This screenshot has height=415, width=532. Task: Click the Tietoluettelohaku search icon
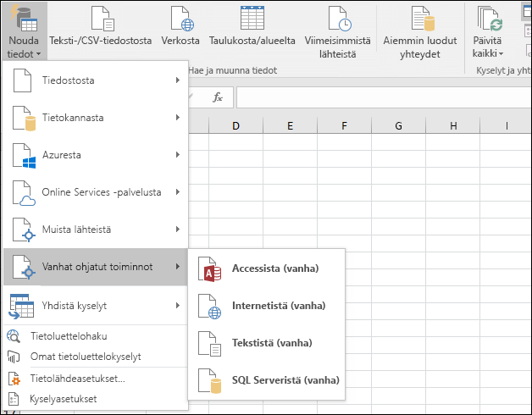14,336
